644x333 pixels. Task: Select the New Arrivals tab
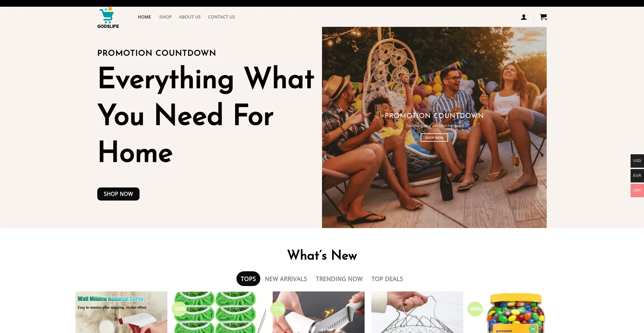286,279
